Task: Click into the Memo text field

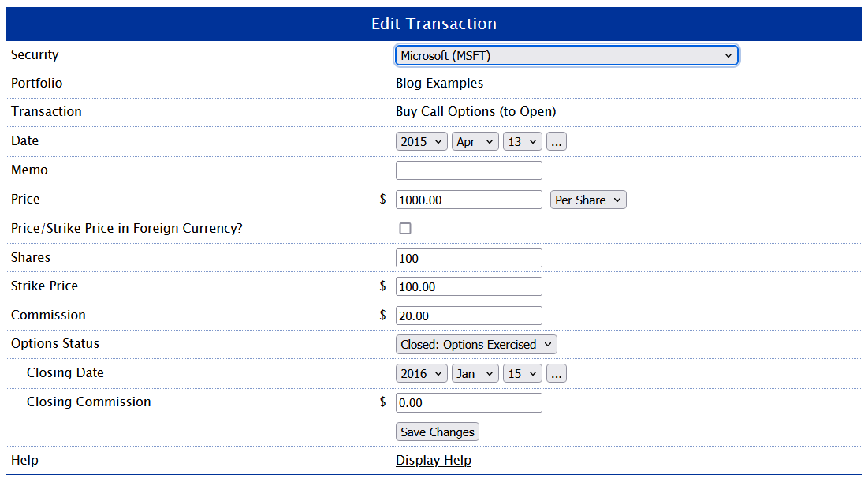Action: tap(468, 170)
